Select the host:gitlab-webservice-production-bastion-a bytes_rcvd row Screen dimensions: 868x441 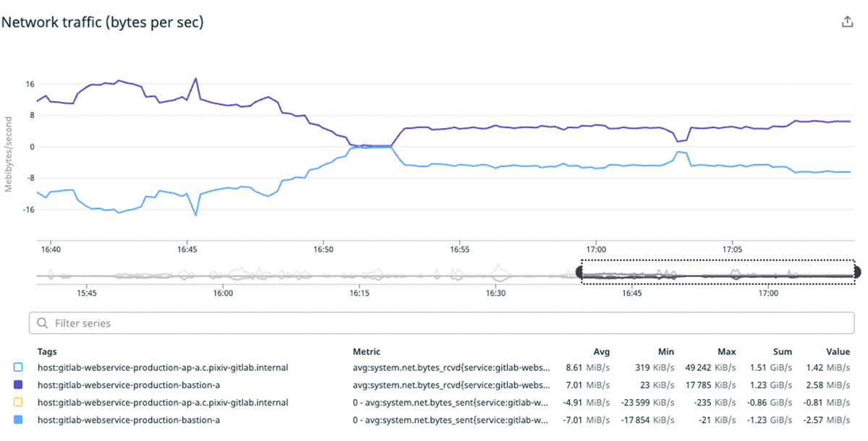click(433, 385)
